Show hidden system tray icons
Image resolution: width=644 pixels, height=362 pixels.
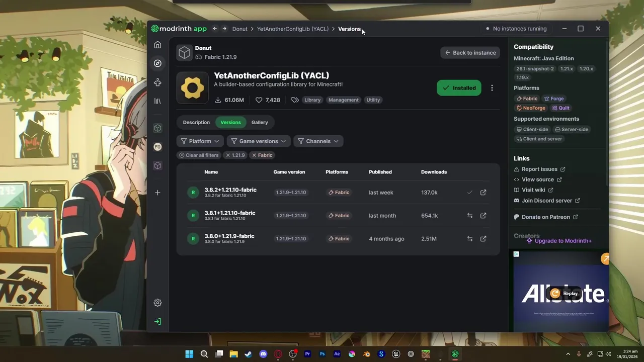coord(568,354)
